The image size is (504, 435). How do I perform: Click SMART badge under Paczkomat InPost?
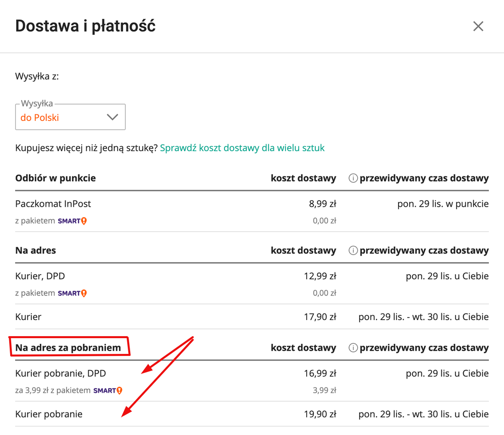click(72, 221)
